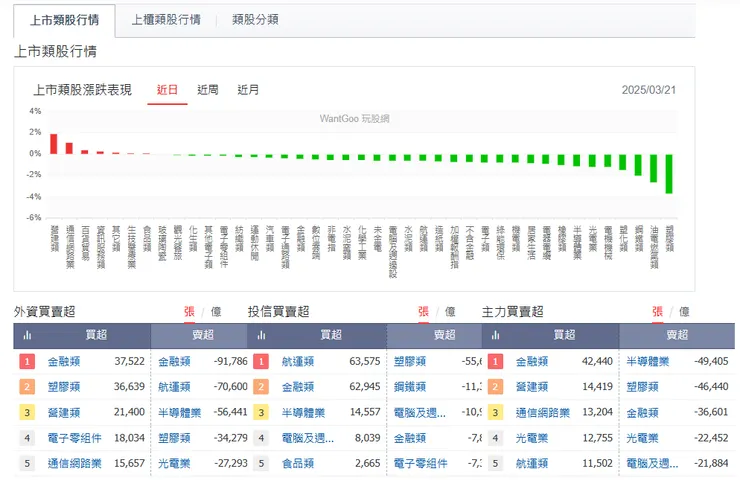This screenshot has height=486, width=740.
Task: Open 航運類 in 外資 賣超 column
Action: click(174, 387)
